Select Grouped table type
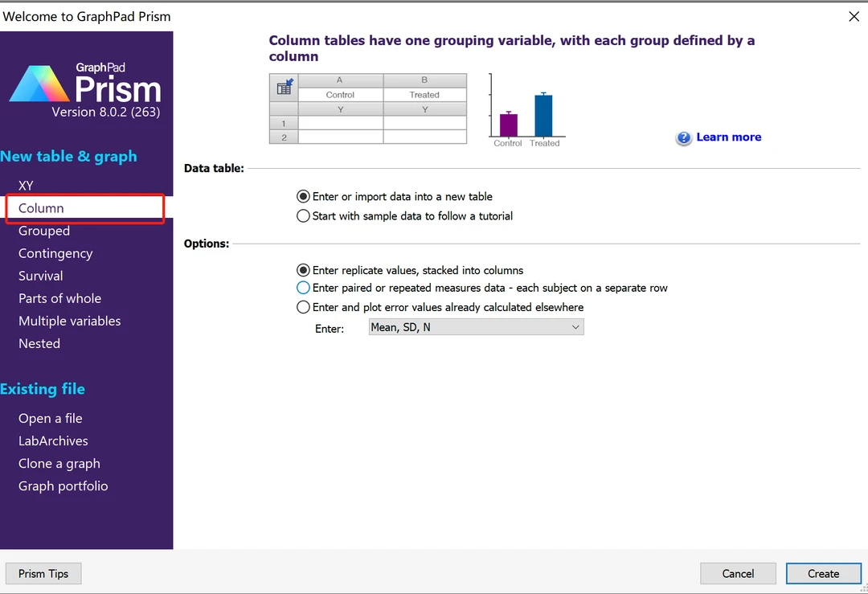This screenshot has height=594, width=868. [44, 231]
